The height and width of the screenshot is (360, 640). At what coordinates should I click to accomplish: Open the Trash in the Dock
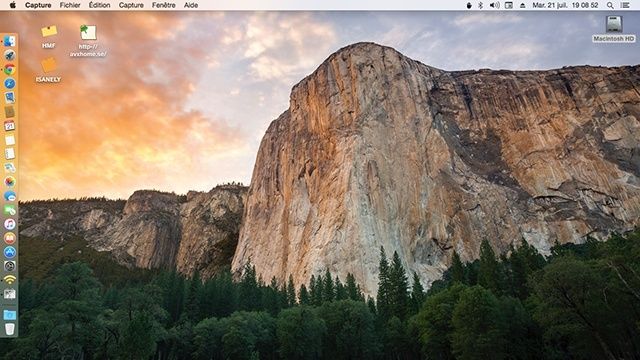click(9, 329)
